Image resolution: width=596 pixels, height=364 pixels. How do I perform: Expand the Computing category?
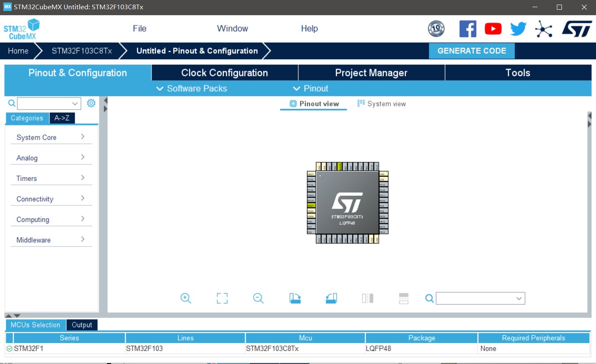click(x=51, y=220)
